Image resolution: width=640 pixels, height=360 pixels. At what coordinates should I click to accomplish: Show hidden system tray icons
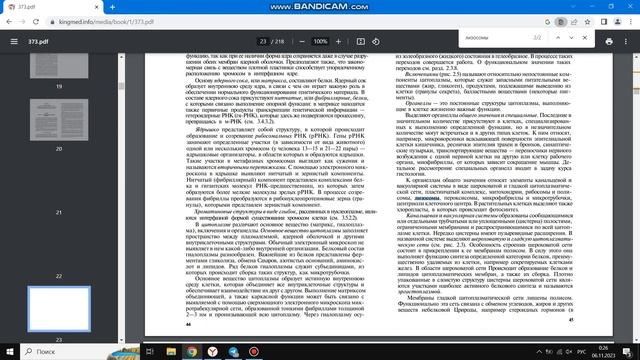tap(539, 351)
